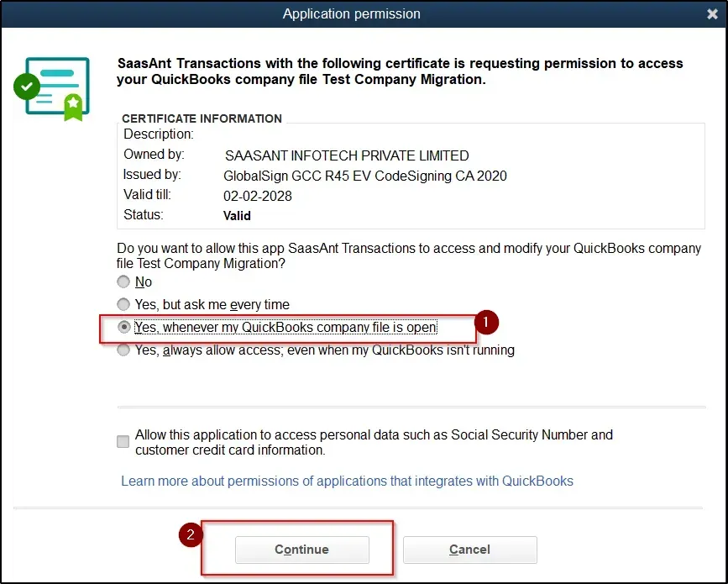Choose "Yes, but ask me every time"

123,304
